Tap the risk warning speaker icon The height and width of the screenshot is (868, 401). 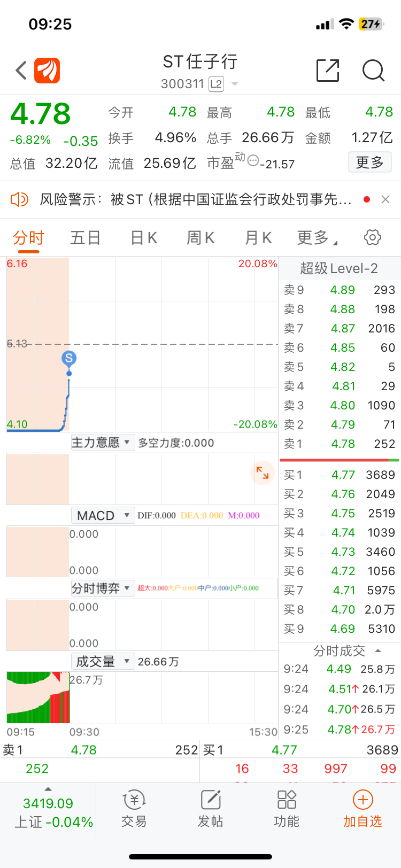click(19, 199)
